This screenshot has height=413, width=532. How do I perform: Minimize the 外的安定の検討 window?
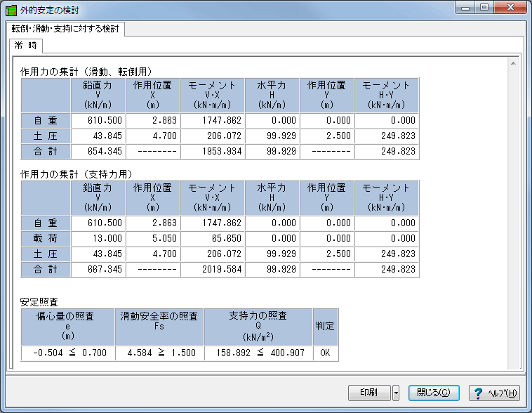(x=465, y=8)
